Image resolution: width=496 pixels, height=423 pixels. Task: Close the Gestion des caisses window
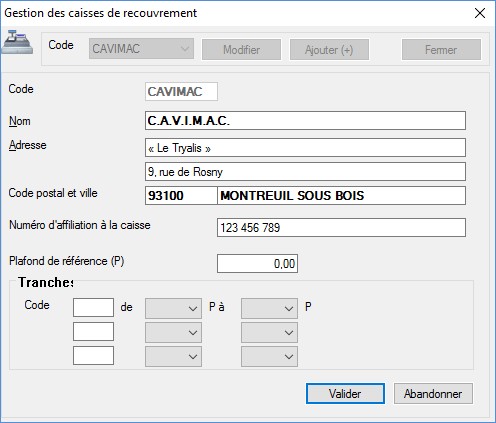point(480,13)
